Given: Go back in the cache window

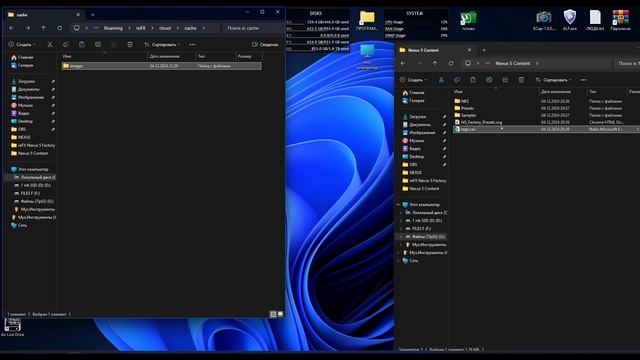Looking at the screenshot, I should (x=11, y=28).
